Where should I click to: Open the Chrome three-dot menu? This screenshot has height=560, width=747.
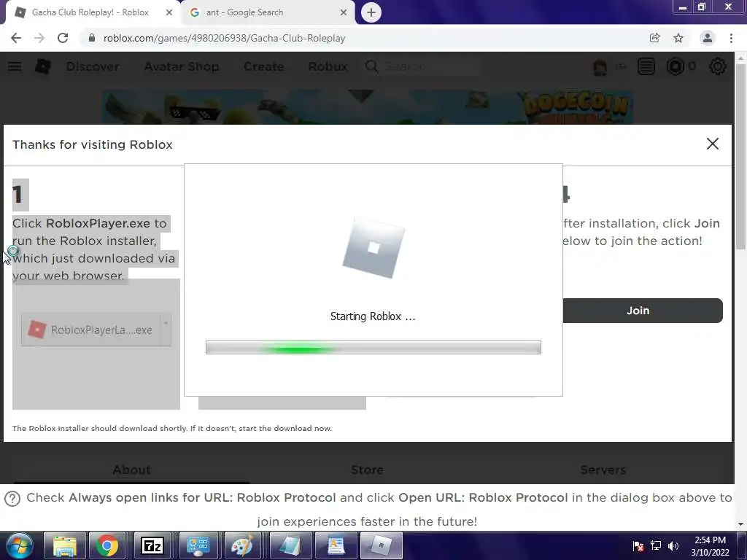point(731,38)
